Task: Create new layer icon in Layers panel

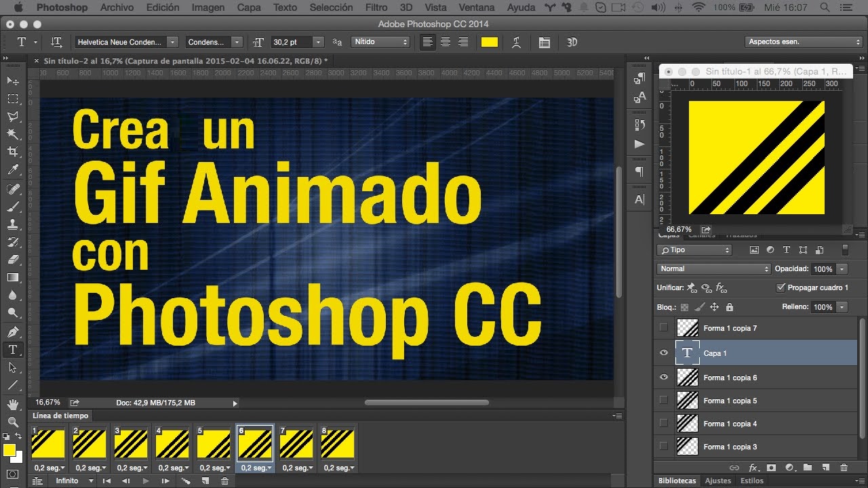Action: [825, 468]
